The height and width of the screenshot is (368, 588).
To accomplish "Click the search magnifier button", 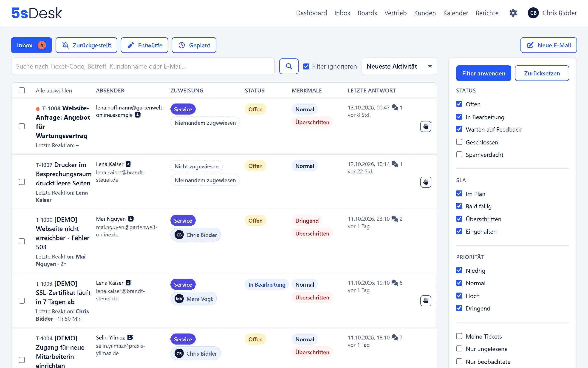I will tap(289, 66).
